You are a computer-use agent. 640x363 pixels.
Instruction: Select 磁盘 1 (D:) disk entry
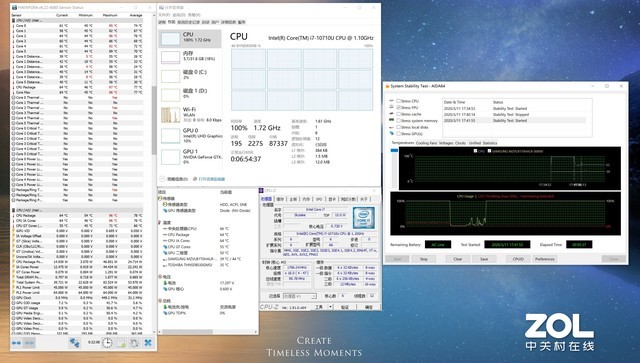tap(191, 95)
